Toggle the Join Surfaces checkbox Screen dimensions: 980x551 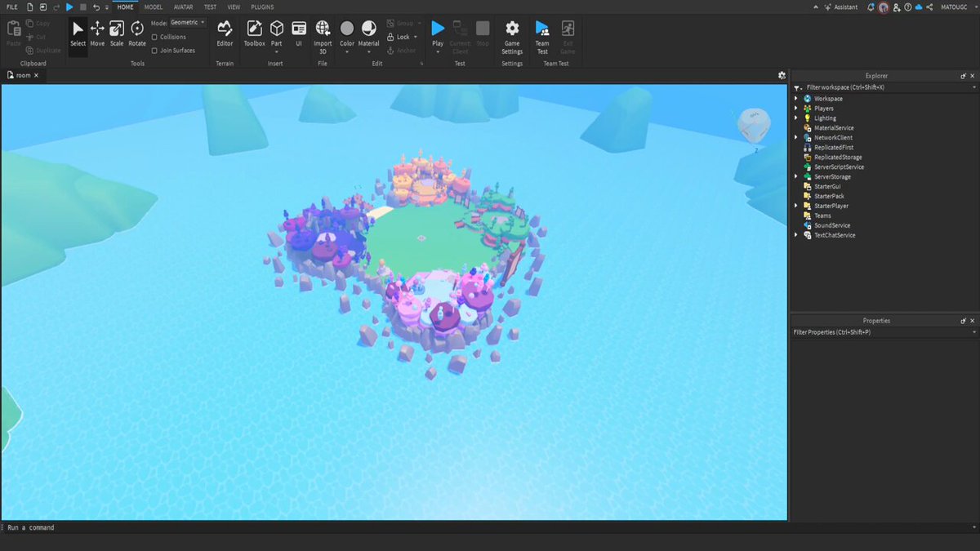[x=155, y=50]
